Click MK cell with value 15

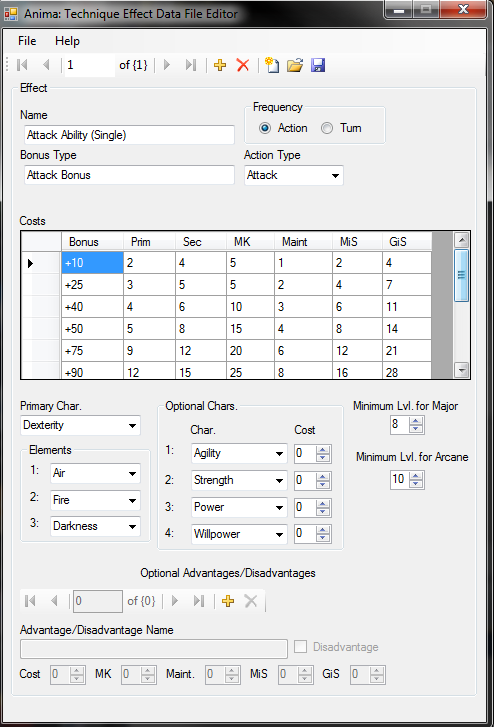250,329
